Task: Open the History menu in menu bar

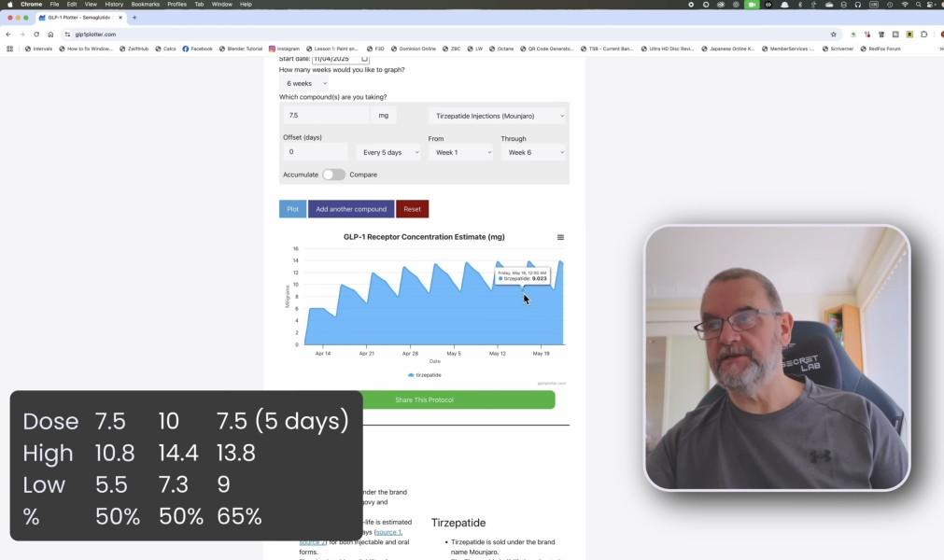Action: (x=114, y=4)
